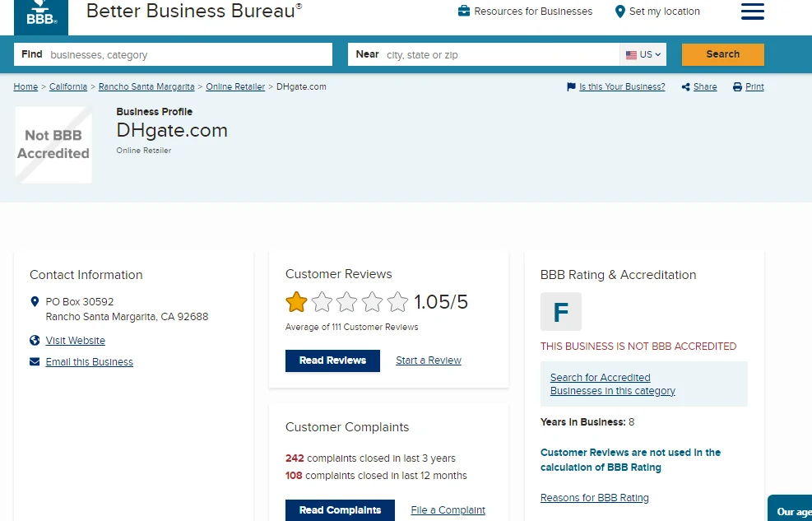Open the File a Complaint link
The width and height of the screenshot is (812, 521).
(448, 510)
